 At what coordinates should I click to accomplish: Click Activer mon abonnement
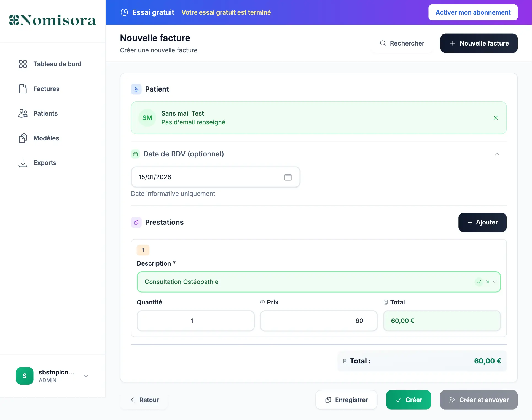[x=473, y=12]
